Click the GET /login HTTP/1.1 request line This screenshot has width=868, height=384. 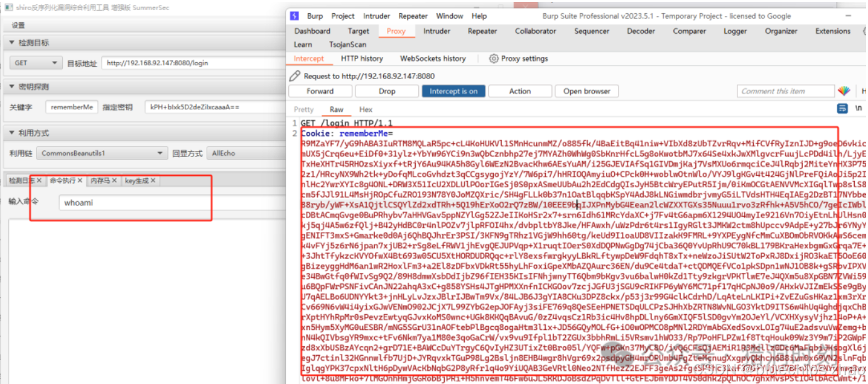346,123
